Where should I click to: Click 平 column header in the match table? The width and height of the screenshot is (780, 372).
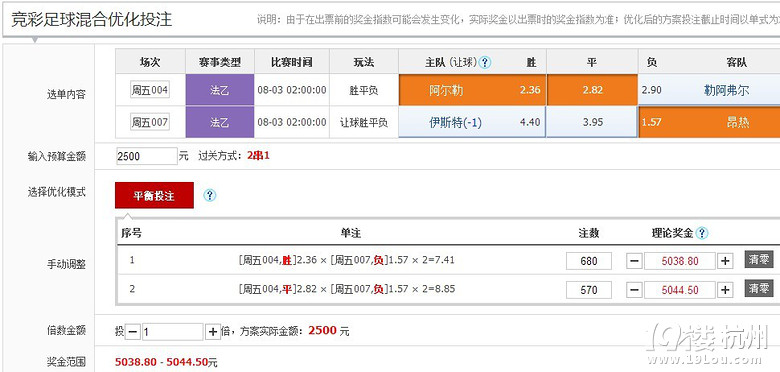(592, 62)
